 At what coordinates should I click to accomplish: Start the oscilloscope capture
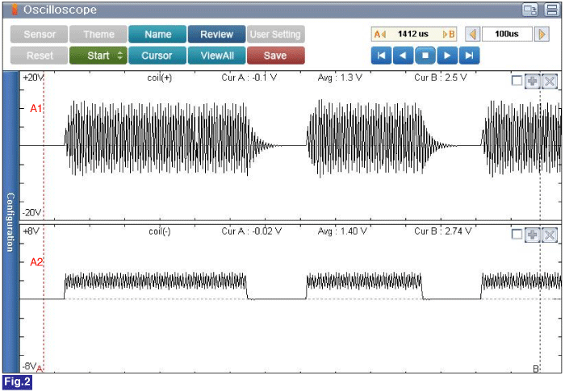click(x=98, y=56)
